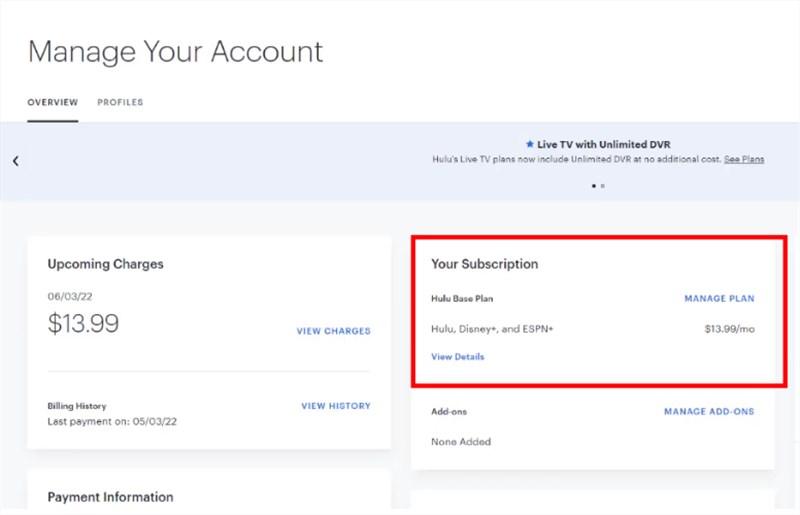This screenshot has height=515, width=800.
Task: Click the Manage Your Account heading
Action: [176, 52]
